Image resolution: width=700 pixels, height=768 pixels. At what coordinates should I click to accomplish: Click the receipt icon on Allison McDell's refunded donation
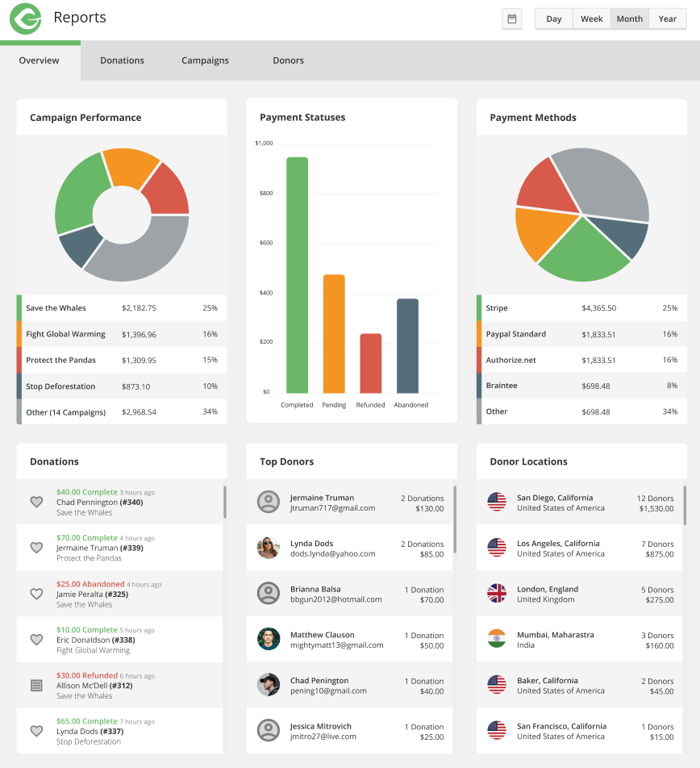36,684
